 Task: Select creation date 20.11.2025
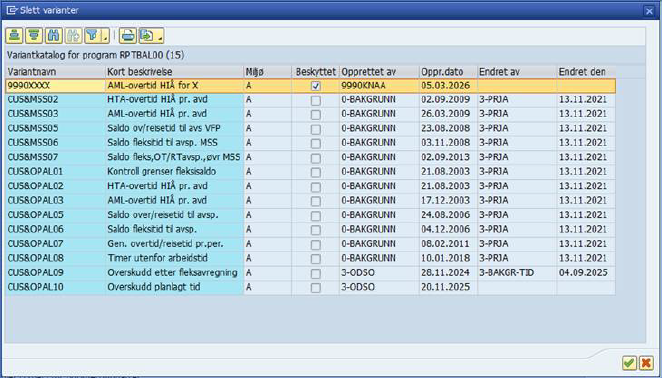tap(448, 288)
